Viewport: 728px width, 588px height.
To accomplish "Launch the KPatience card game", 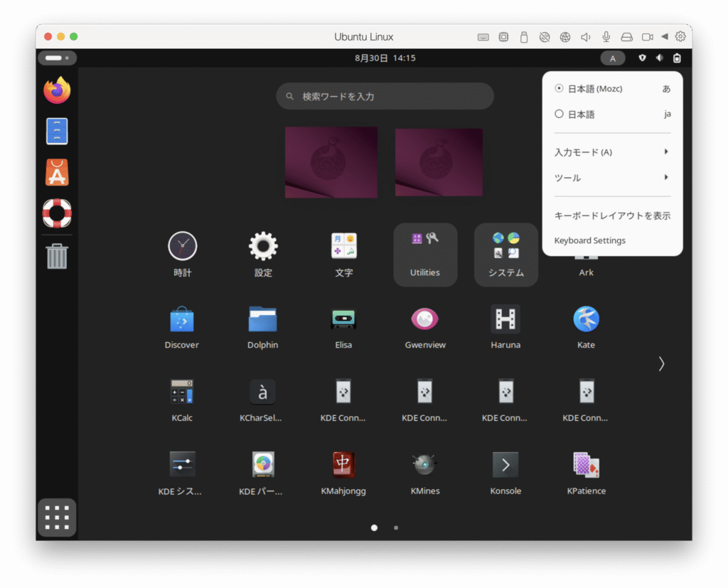I will tap(586, 473).
